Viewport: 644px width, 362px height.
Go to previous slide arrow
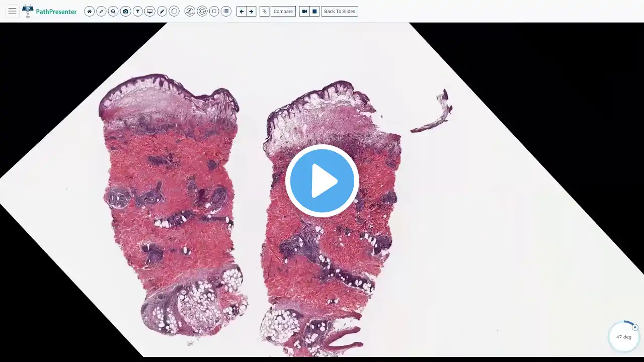point(242,11)
